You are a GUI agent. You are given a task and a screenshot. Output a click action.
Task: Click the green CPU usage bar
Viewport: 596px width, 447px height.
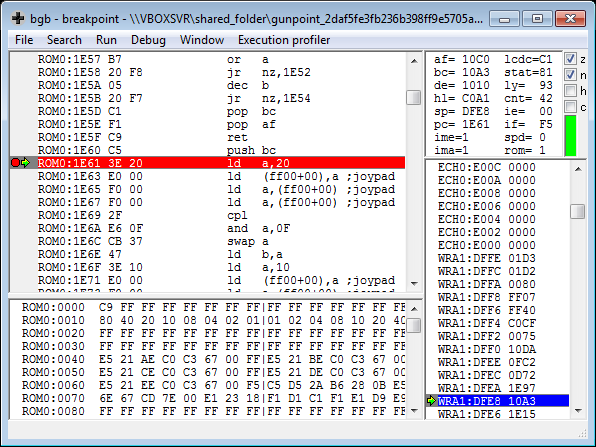pyautogui.click(x=571, y=136)
